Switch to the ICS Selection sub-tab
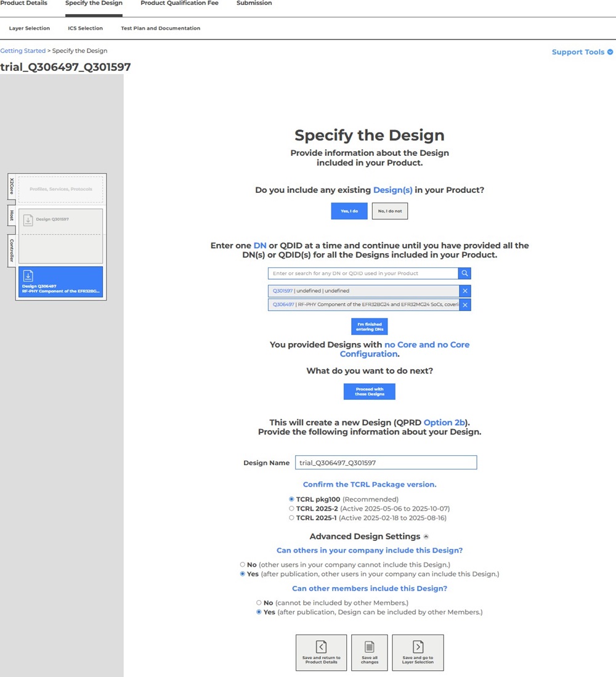 (85, 28)
